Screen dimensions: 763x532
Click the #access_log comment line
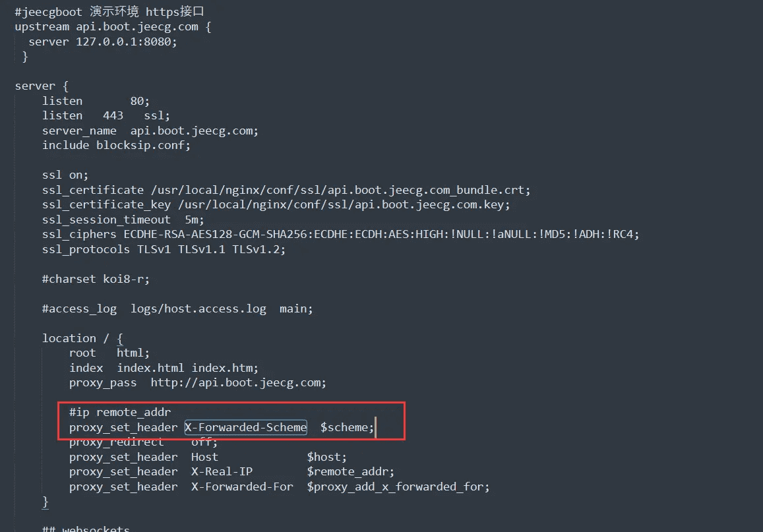pos(177,309)
